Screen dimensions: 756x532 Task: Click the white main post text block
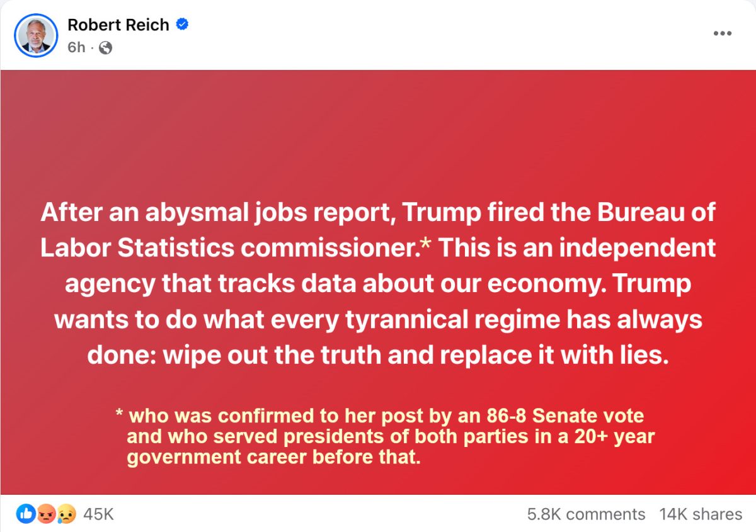point(378,284)
